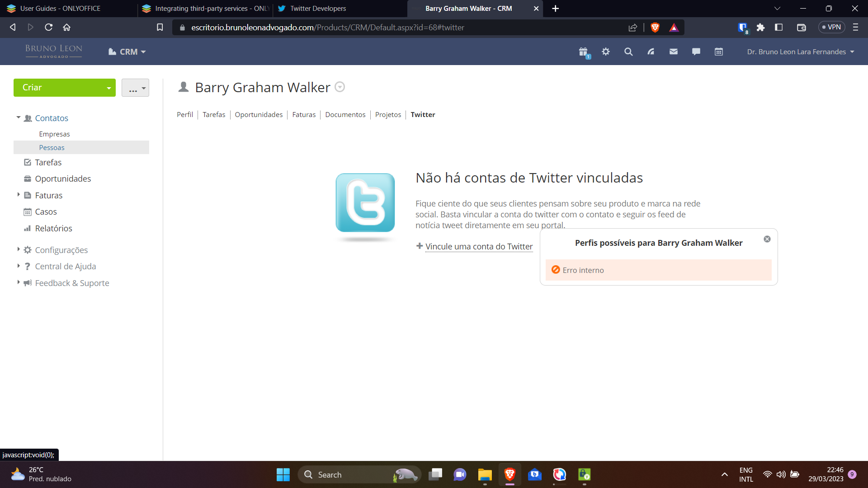
Task: Switch to the Projetos tab
Action: point(388,115)
